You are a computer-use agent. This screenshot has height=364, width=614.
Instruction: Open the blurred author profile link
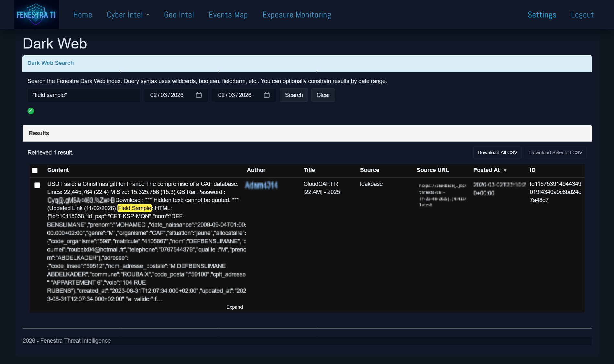pyautogui.click(x=261, y=185)
